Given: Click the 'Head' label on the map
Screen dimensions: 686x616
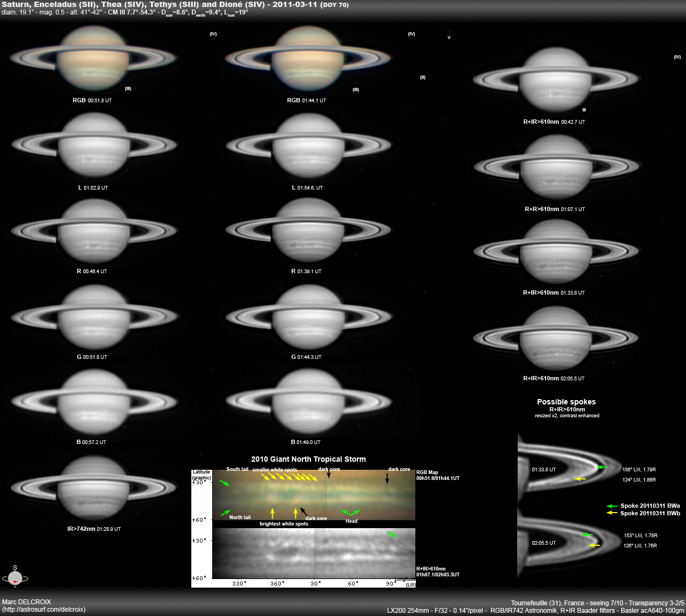Looking at the screenshot, I should point(352,521).
